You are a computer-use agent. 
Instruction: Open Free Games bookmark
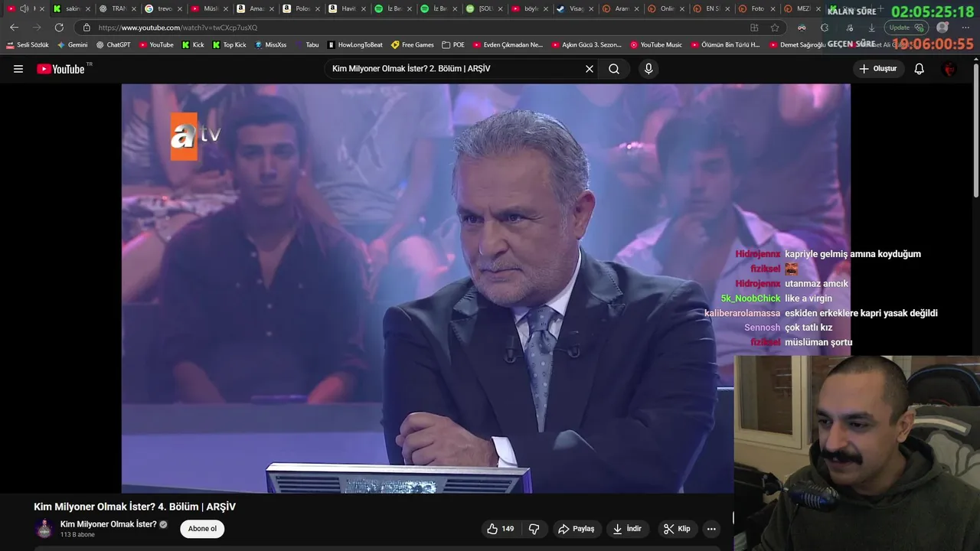tap(412, 45)
